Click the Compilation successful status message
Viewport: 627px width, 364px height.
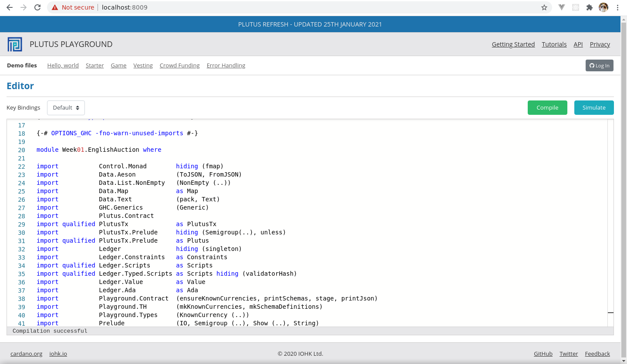click(50, 331)
